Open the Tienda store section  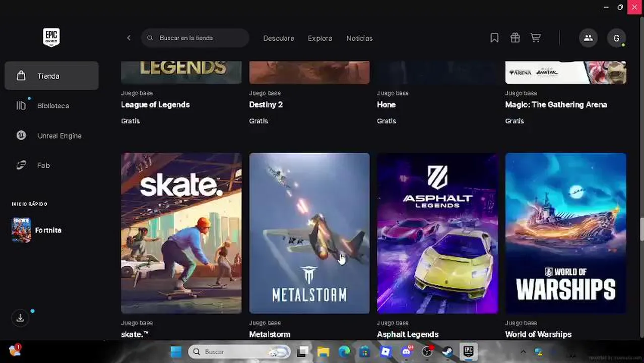pos(51,76)
